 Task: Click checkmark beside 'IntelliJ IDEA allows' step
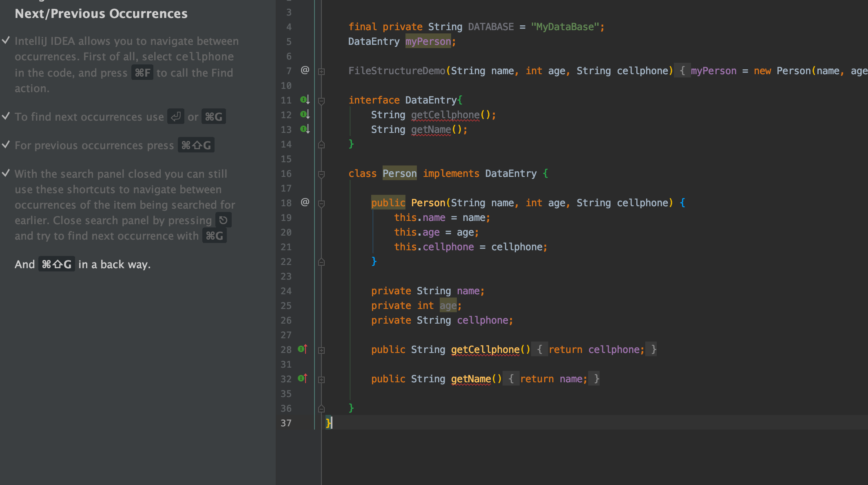[x=6, y=40]
